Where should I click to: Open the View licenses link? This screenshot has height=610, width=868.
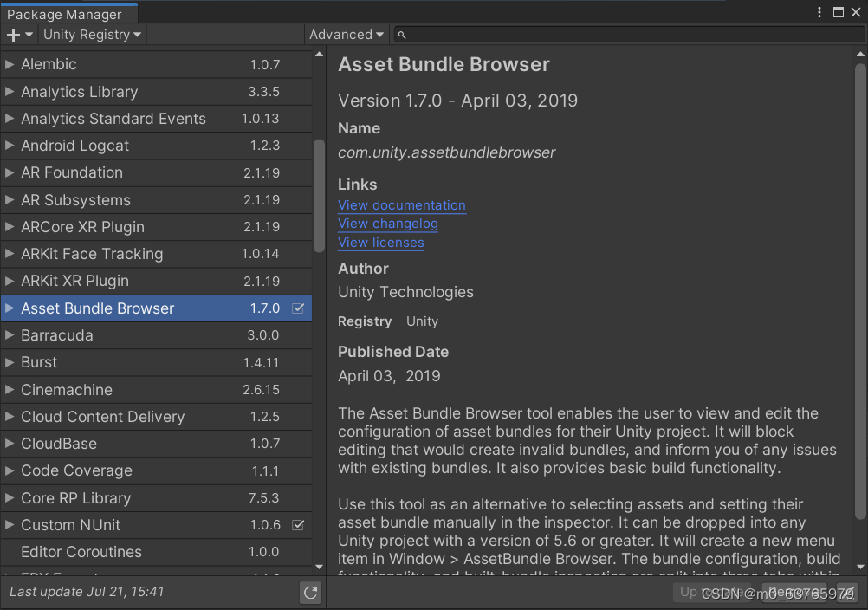pyautogui.click(x=381, y=243)
